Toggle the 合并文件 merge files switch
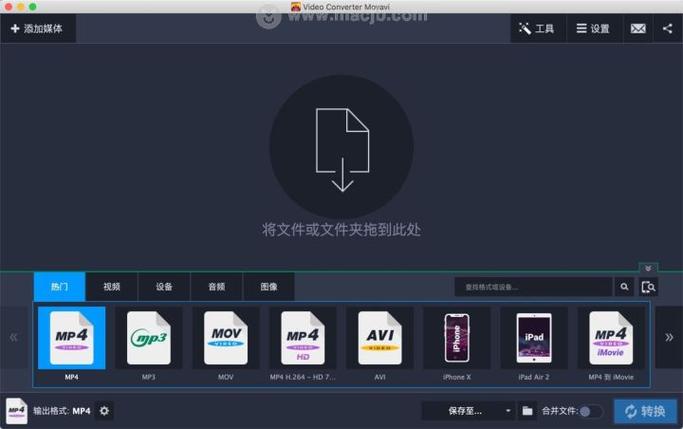Viewport: 683px width, 429px height. (x=591, y=411)
